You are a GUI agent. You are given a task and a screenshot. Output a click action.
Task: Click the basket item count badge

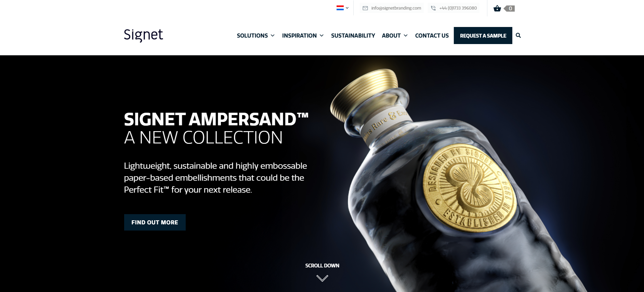pyautogui.click(x=509, y=9)
